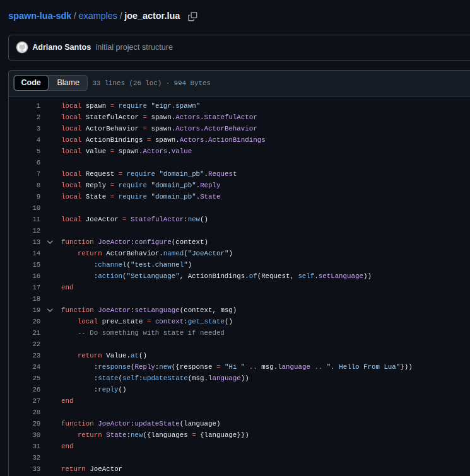470x476 pixels.
Task: Open Adriano Santos avatar image
Action: pos(22,47)
